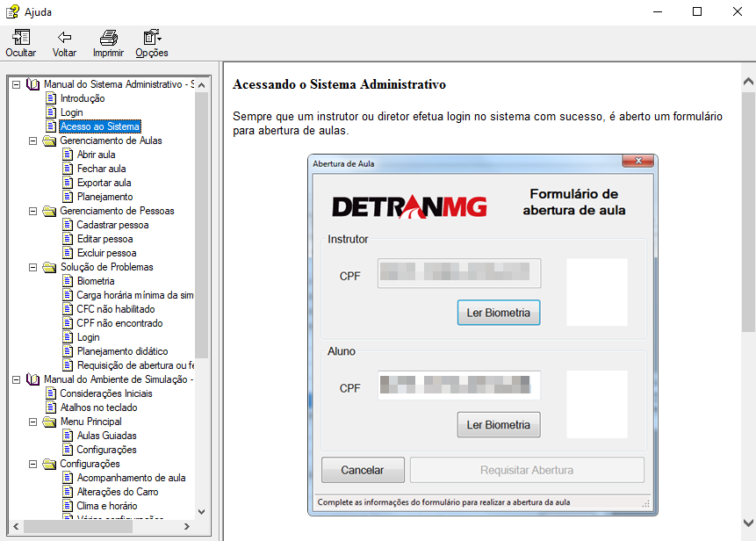This screenshot has height=541, width=756.
Task: Collapse the Menu Principal tree node
Action: 33,422
